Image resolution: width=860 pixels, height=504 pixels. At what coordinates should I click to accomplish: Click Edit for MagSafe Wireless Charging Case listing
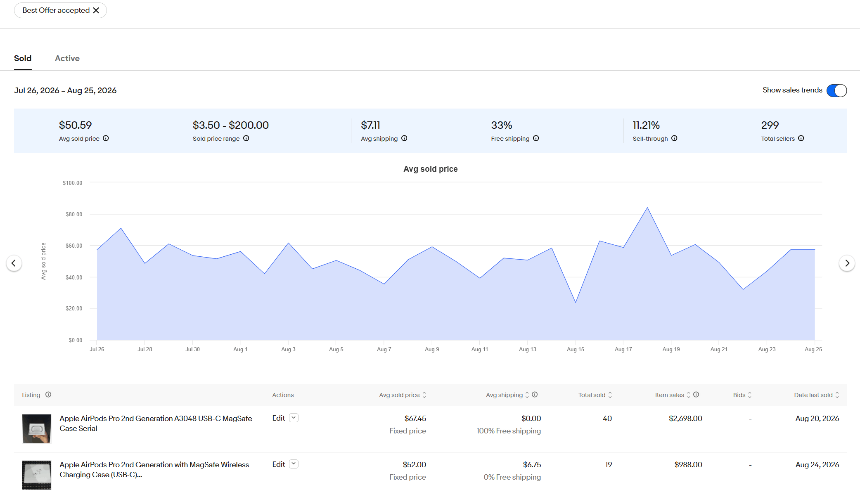(279, 464)
